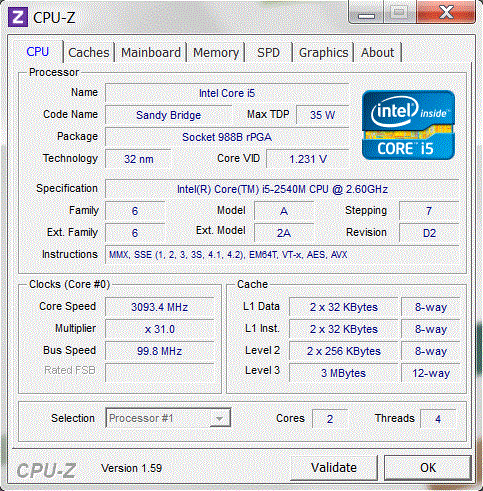The height and width of the screenshot is (491, 483).
Task: Minimize the CPU-Z window
Action: pos(366,12)
